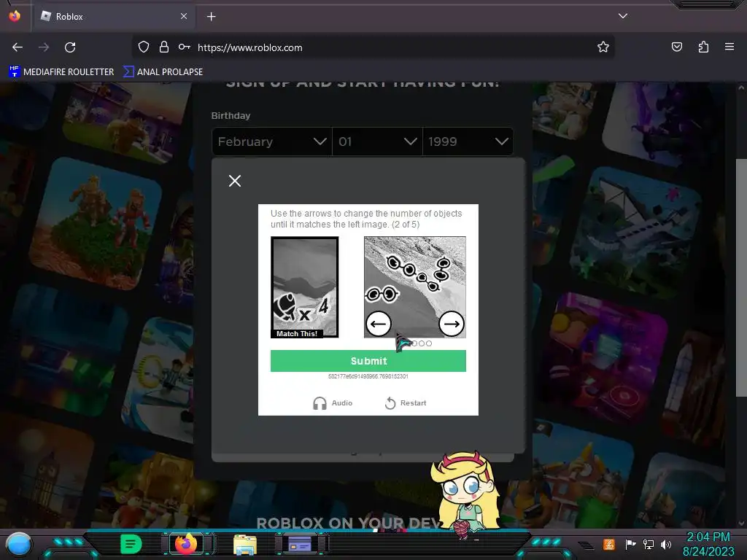Screen dimensions: 747x560
Task: Click the network tray icon
Action: point(649,544)
